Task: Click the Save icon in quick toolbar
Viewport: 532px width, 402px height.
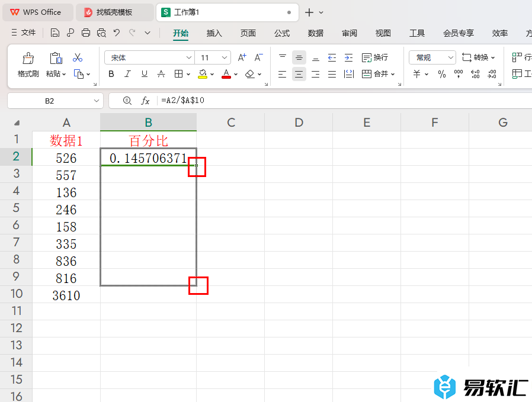Action: (55, 33)
